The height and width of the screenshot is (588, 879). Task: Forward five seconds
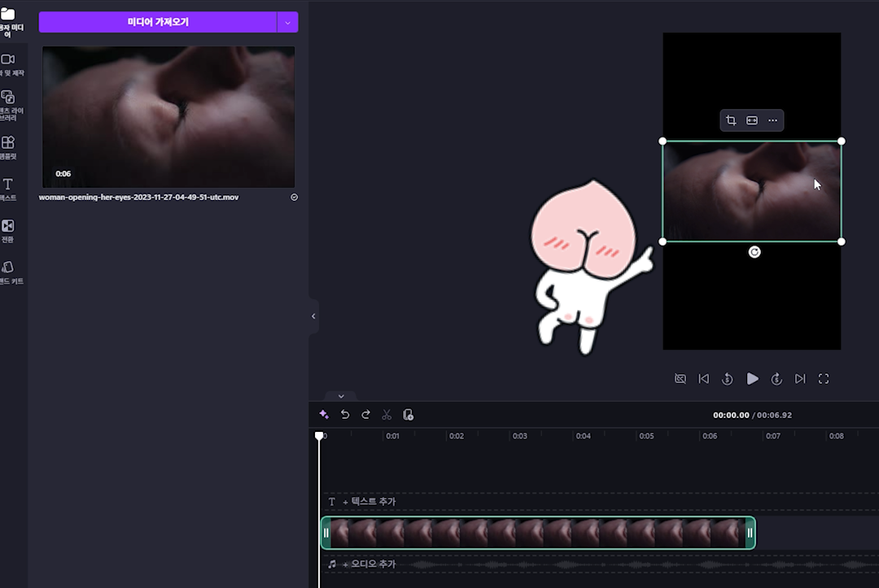(776, 379)
